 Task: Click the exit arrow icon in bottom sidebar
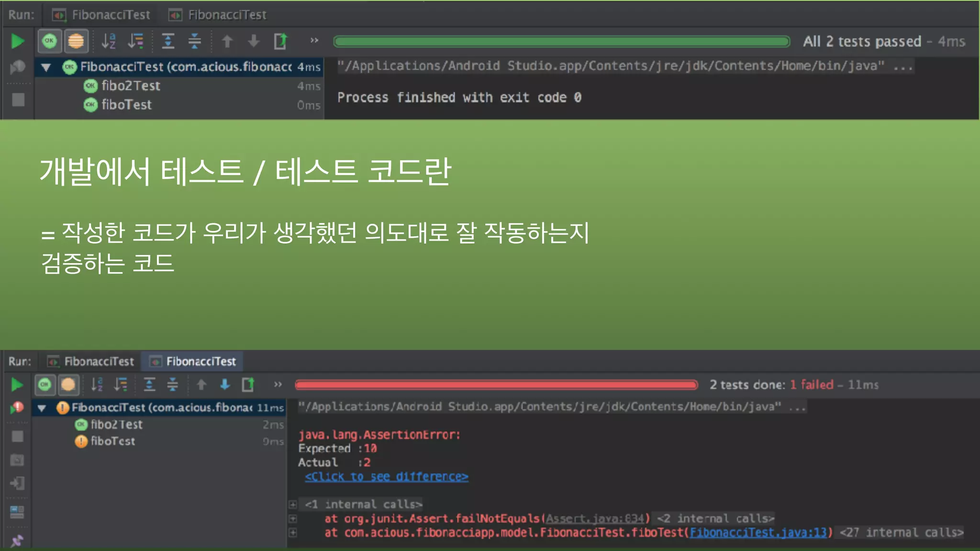(x=17, y=483)
